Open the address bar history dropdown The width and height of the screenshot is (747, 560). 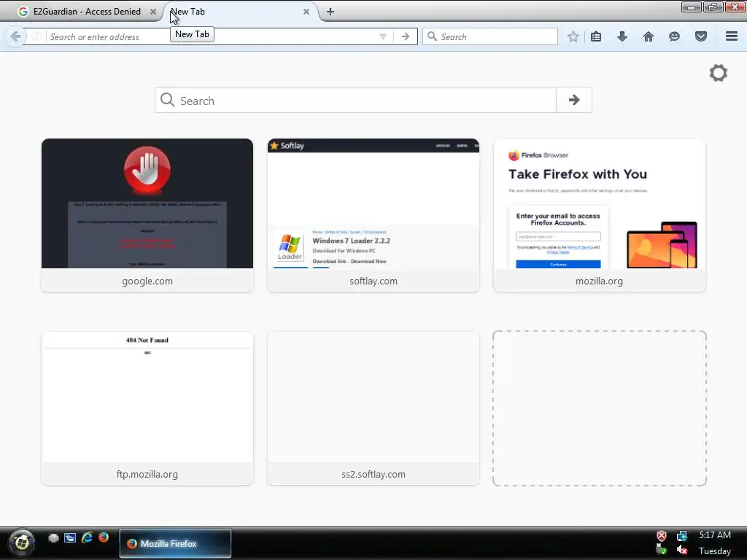(x=383, y=36)
